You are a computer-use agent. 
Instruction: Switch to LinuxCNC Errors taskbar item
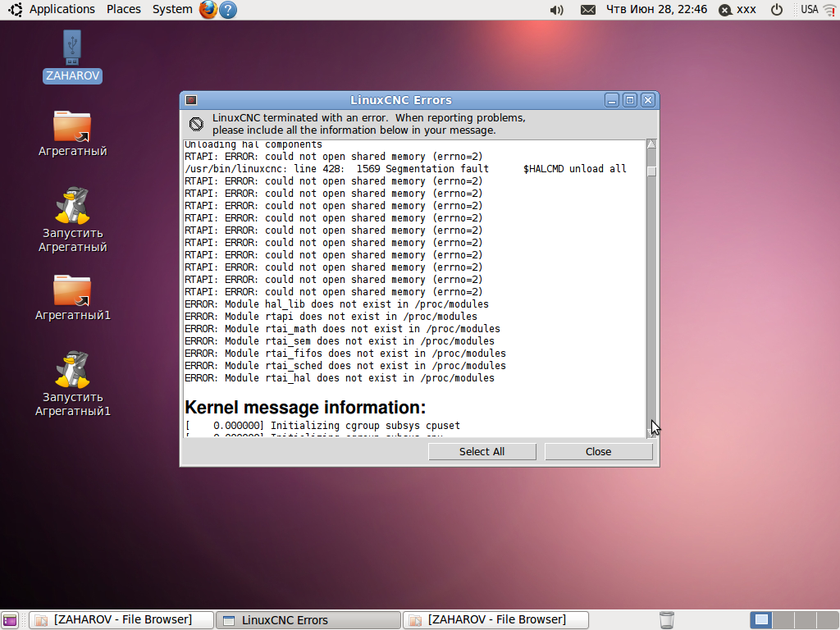click(x=308, y=620)
